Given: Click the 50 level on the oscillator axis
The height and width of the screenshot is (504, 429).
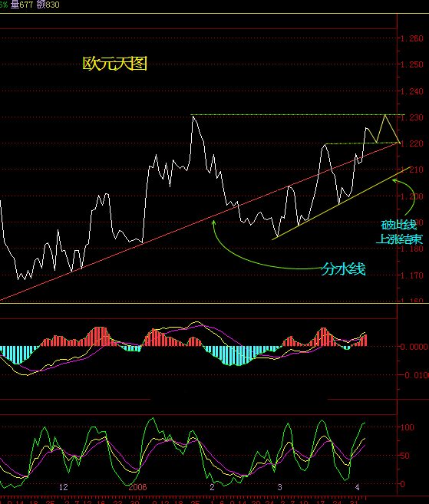Looking at the screenshot, I should pyautogui.click(x=405, y=456).
